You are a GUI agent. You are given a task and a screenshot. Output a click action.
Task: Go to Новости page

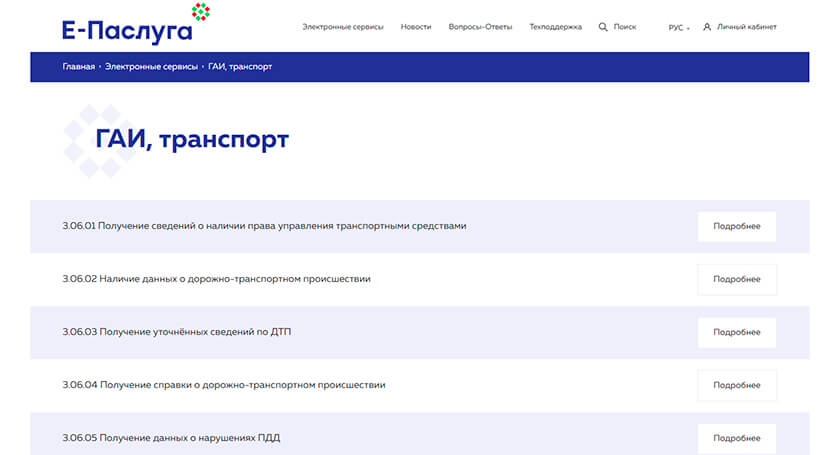click(416, 27)
